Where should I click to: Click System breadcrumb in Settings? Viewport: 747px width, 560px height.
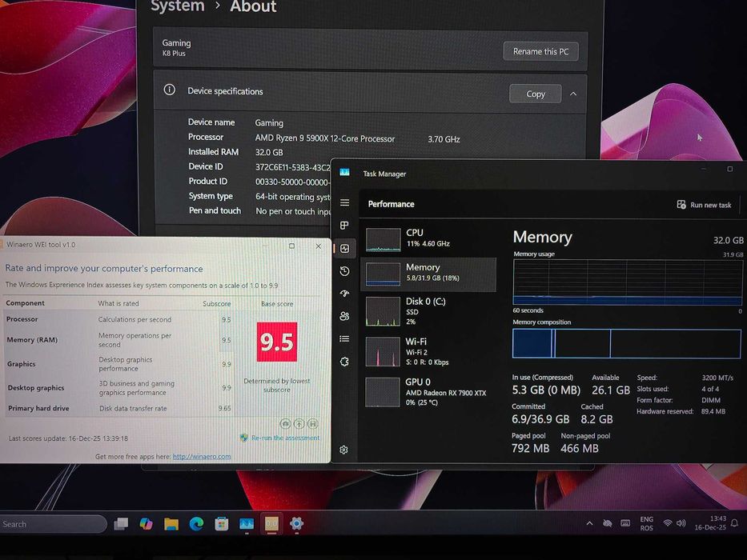point(177,6)
